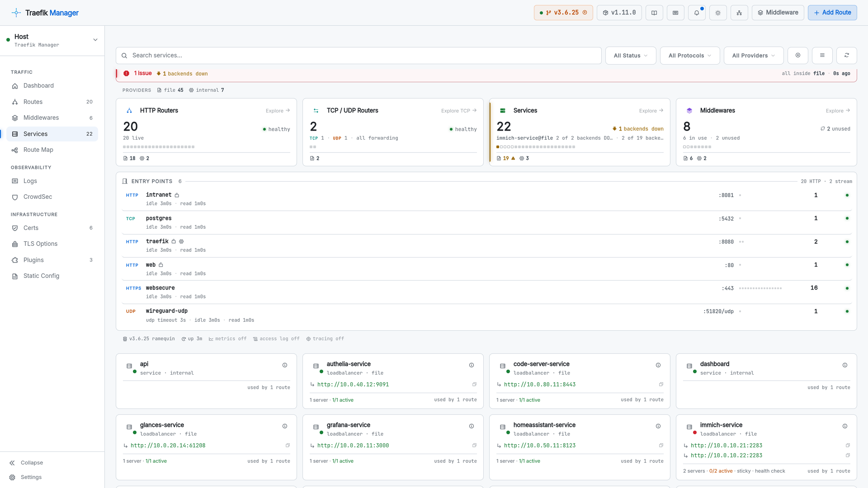The image size is (868, 488).
Task: Expand the Host selector chevron
Action: 95,40
